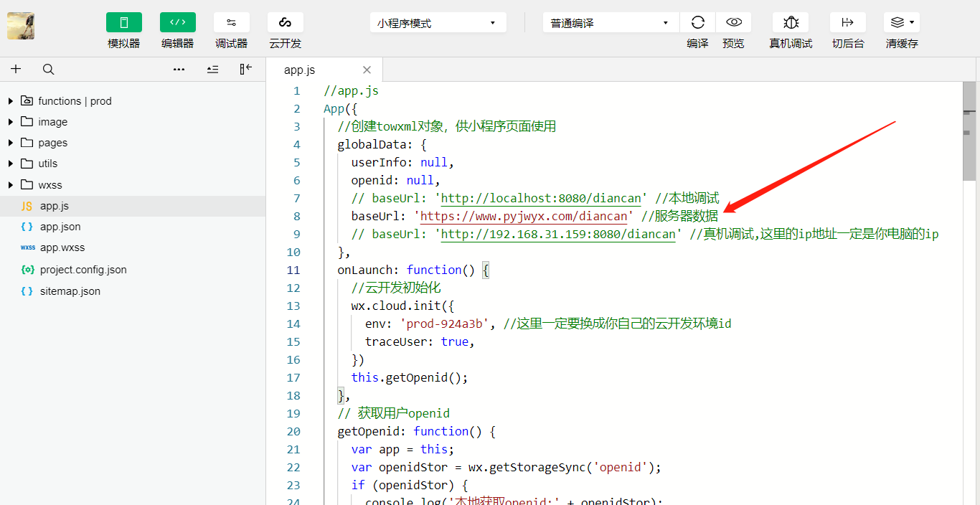Image resolution: width=980 pixels, height=505 pixels.
Task: Click the 预览 preview eye icon
Action: [x=733, y=22]
